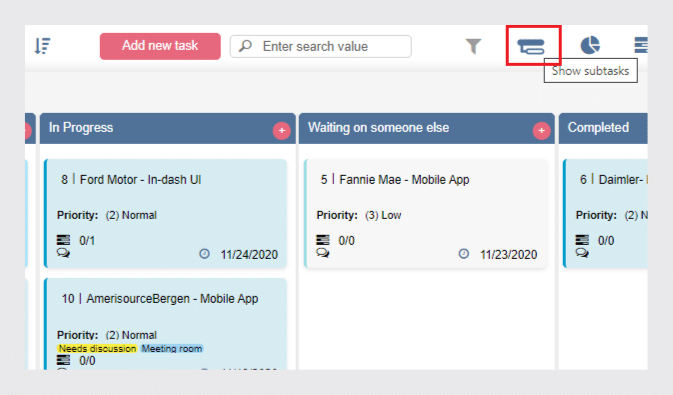Click clock icon on Ford Motor card
The width and height of the screenshot is (673, 395).
204,254
